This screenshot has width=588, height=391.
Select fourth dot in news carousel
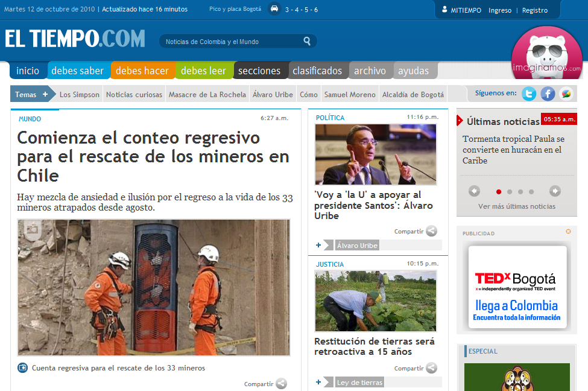pos(531,192)
